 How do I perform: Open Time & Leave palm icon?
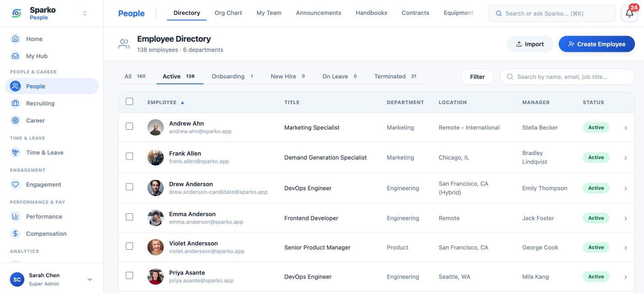15,152
